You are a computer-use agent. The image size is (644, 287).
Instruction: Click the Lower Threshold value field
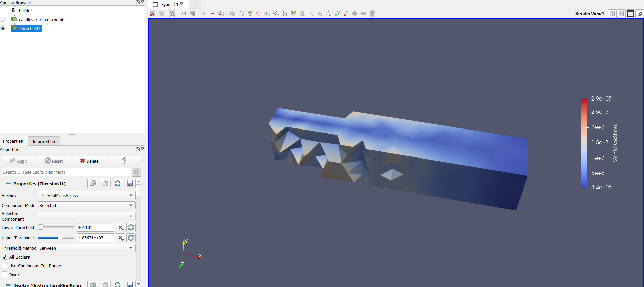click(96, 228)
